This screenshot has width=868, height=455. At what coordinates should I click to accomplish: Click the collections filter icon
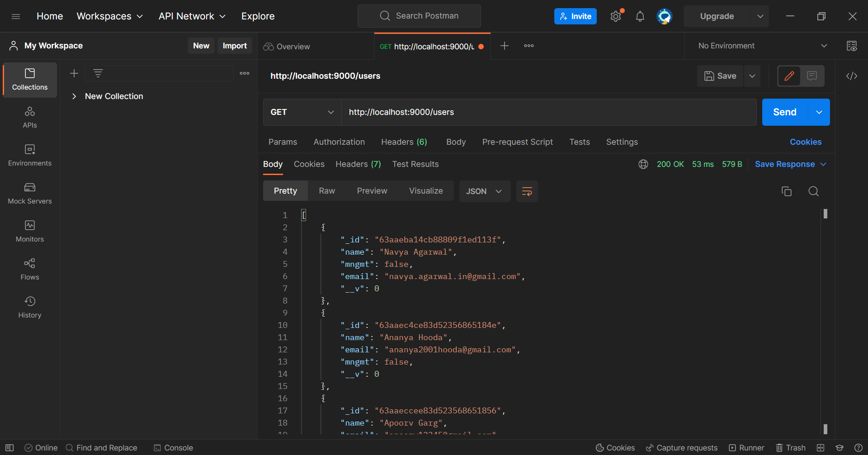98,73
